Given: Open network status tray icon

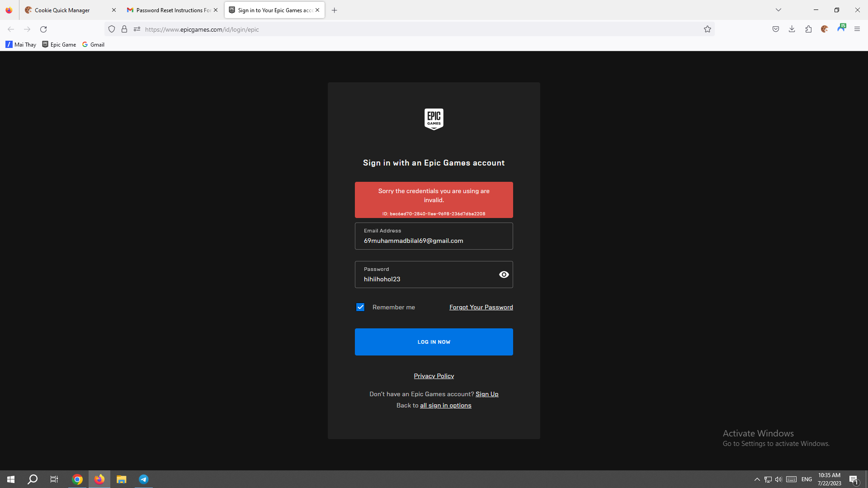Looking at the screenshot, I should tap(768, 479).
